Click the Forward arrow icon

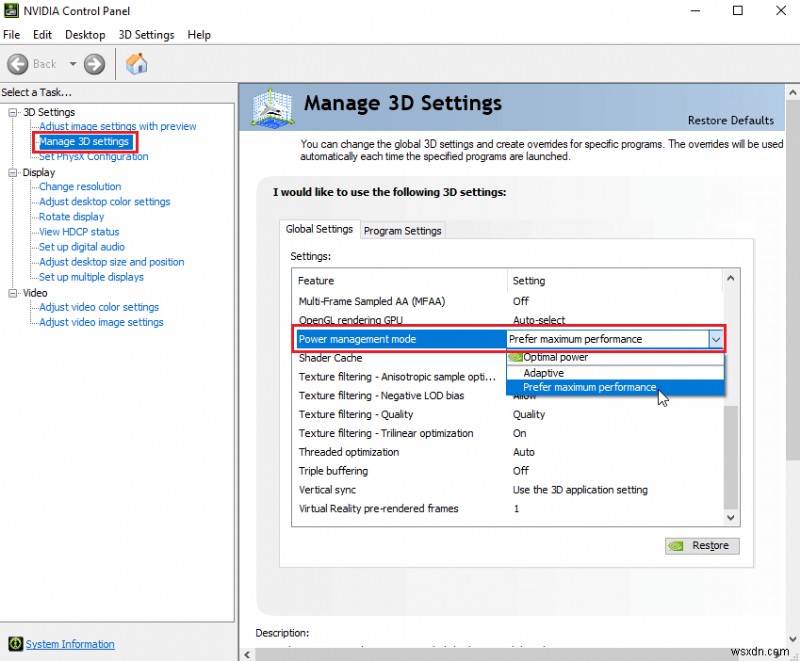(94, 64)
